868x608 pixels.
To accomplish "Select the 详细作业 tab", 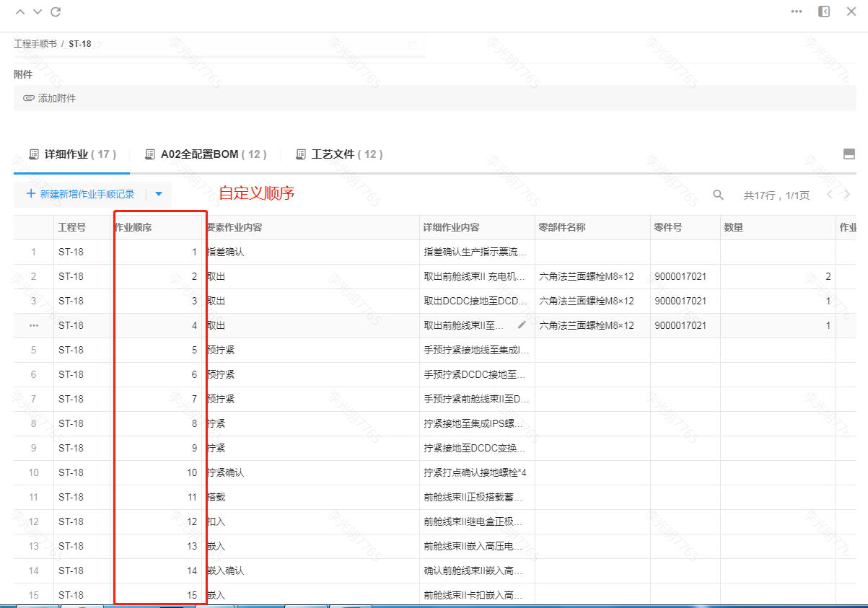I will [71, 154].
